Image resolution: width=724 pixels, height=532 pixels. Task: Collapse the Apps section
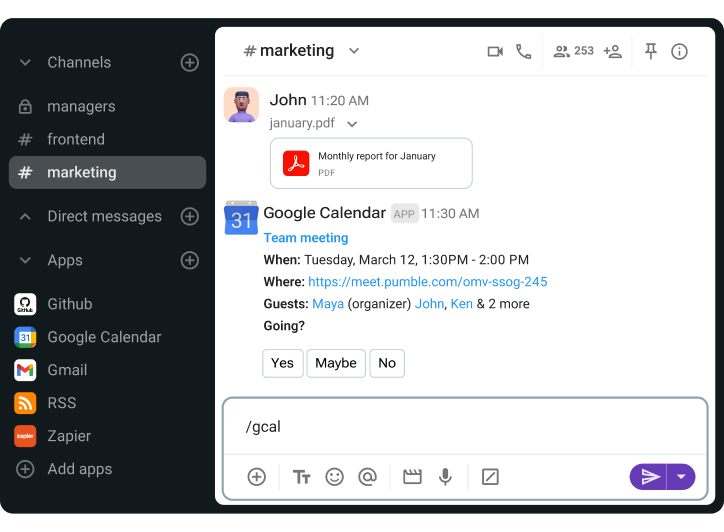(25, 260)
